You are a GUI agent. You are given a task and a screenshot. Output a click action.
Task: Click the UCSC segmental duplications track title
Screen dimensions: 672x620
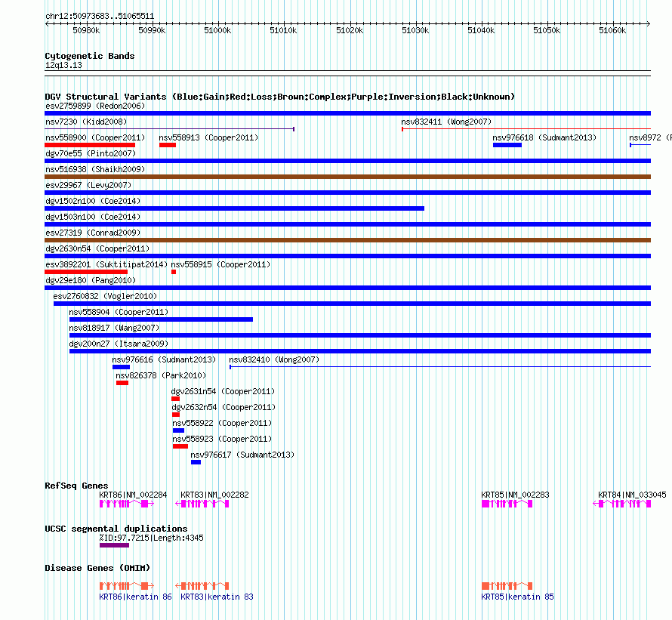(116, 529)
